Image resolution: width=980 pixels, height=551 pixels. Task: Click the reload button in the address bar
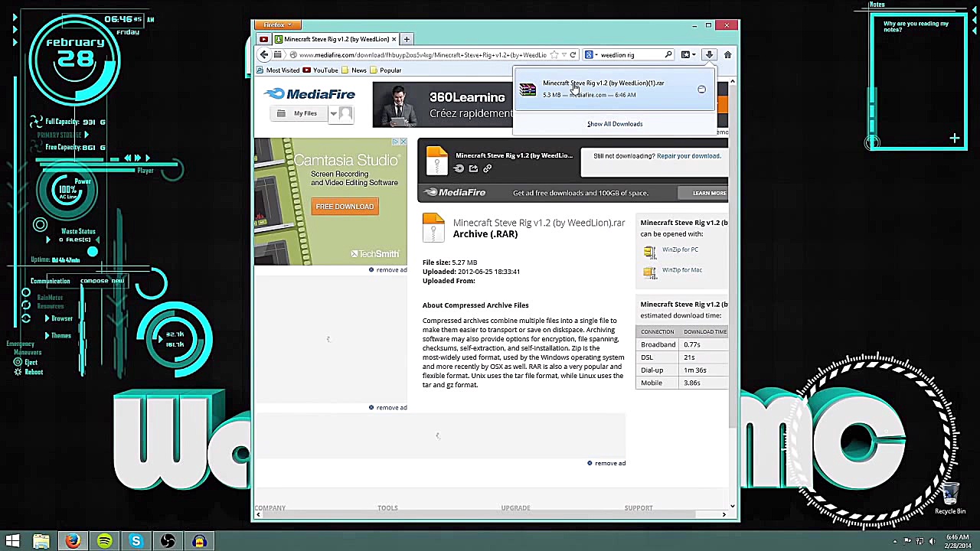[x=573, y=55]
